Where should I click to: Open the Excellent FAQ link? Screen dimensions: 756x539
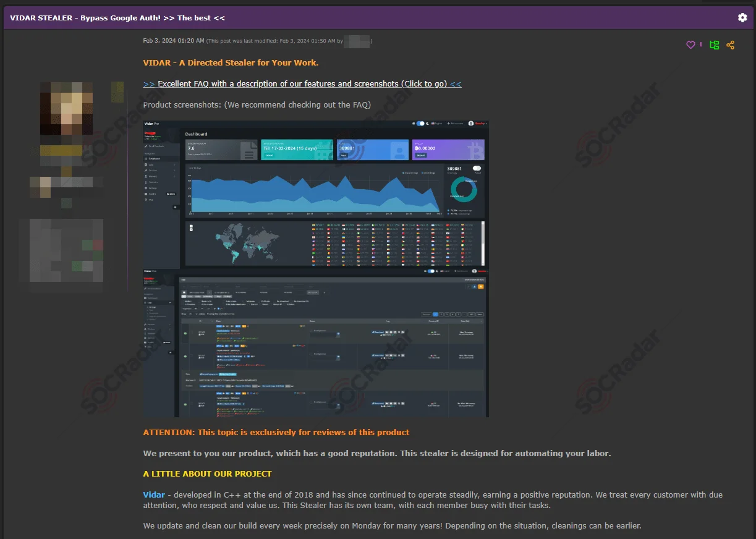(x=302, y=84)
